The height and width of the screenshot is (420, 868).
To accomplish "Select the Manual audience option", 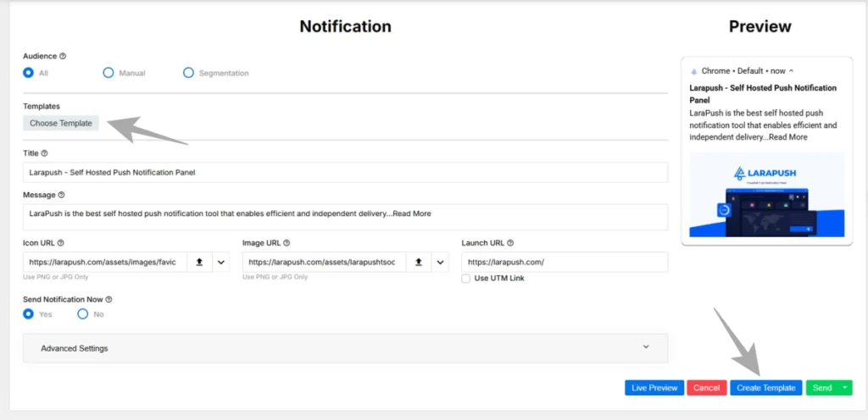I will pyautogui.click(x=108, y=72).
